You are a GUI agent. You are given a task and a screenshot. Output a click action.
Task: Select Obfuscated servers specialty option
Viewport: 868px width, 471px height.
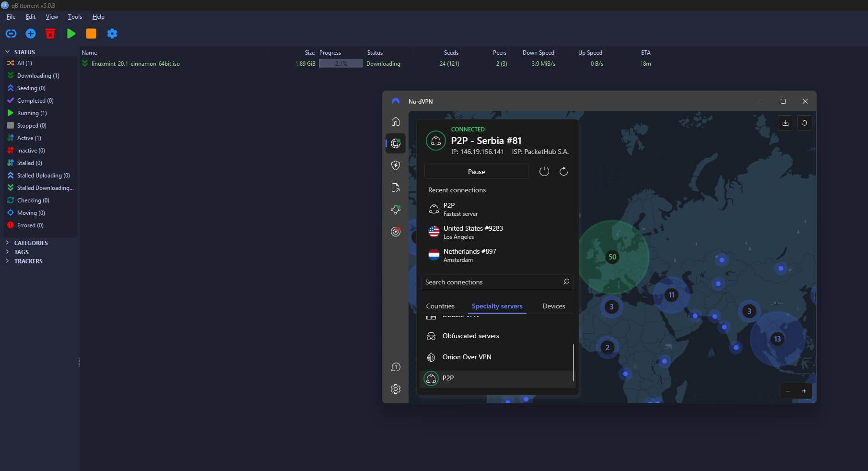pyautogui.click(x=497, y=336)
